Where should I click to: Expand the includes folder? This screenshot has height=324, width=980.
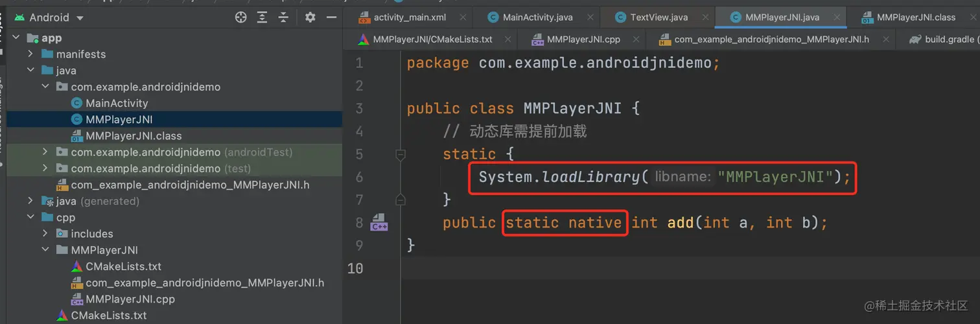(x=45, y=234)
